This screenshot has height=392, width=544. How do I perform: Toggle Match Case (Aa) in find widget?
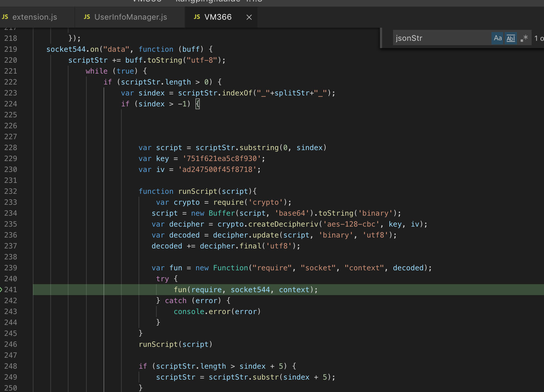[498, 38]
